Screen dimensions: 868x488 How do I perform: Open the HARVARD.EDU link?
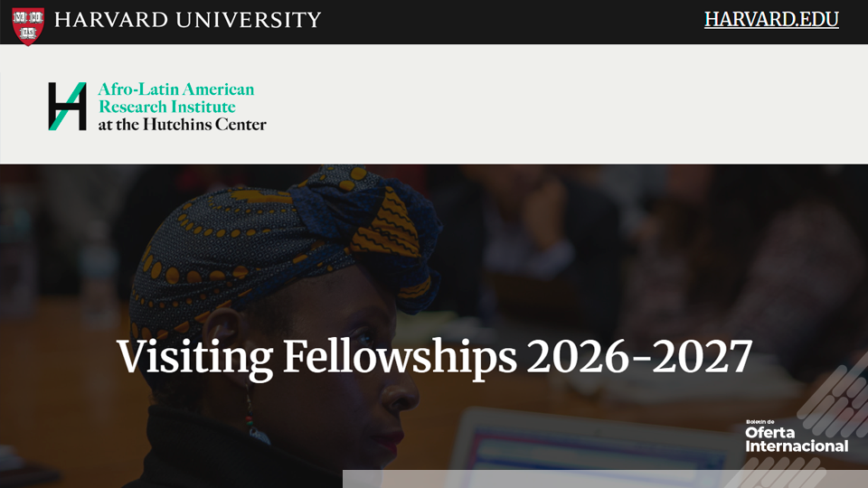(x=771, y=19)
